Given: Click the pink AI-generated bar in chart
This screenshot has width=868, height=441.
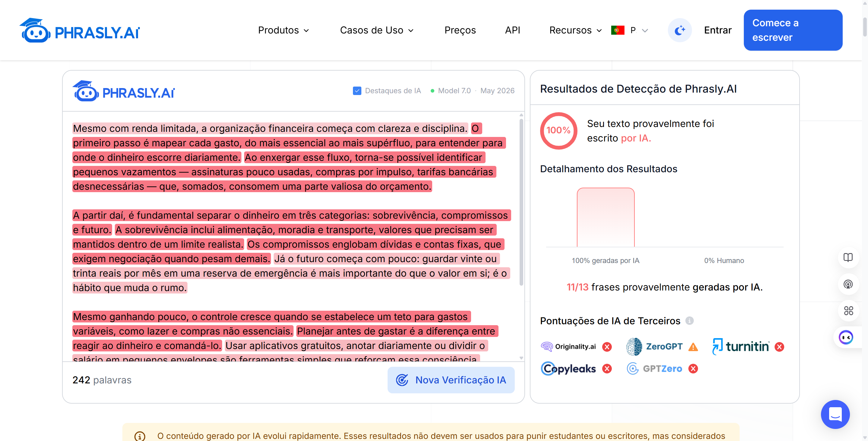Looking at the screenshot, I should [x=605, y=217].
